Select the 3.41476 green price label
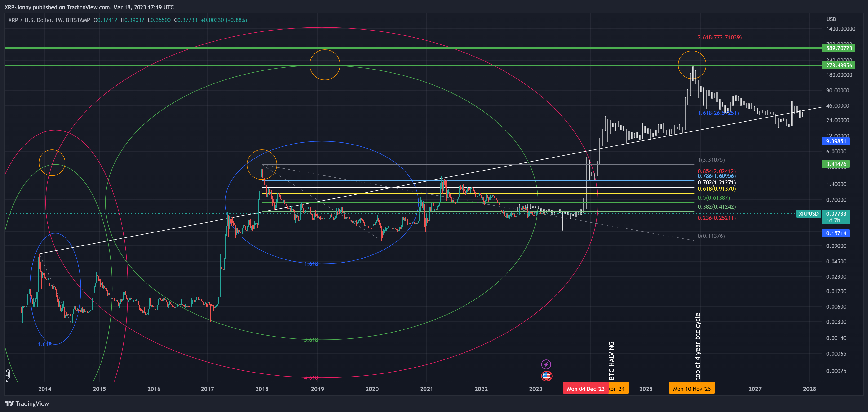 click(836, 164)
